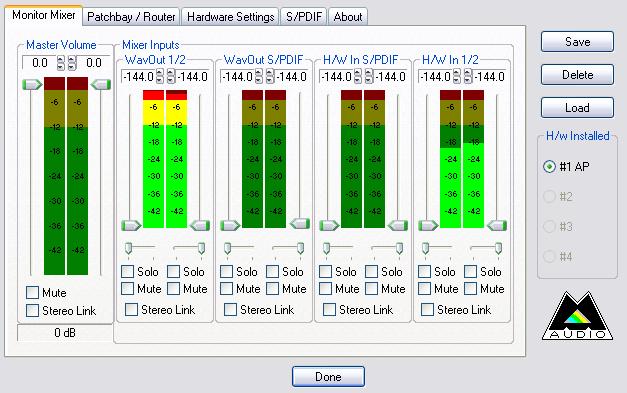The height and width of the screenshot is (393, 627).
Task: Click Master Volume left fader handle
Action: (x=32, y=85)
